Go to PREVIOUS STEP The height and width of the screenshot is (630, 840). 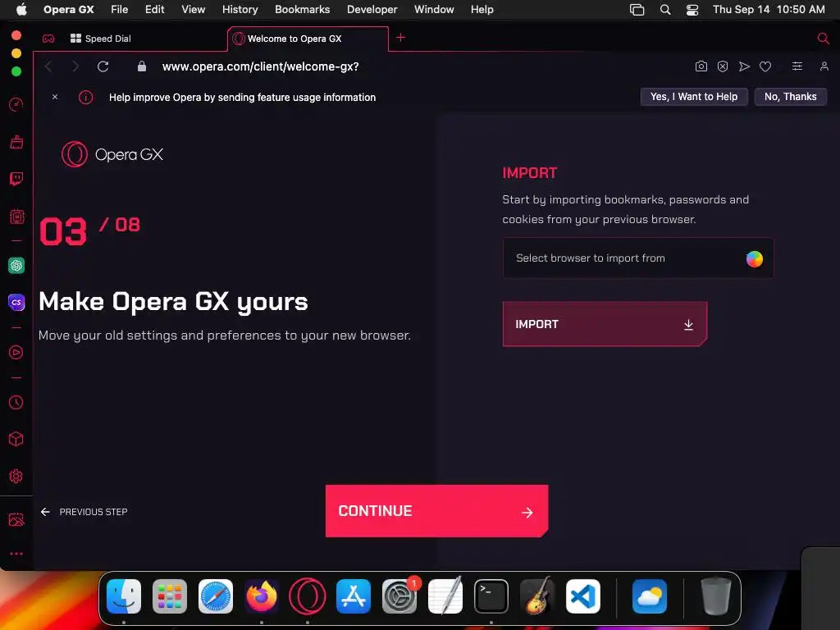click(84, 512)
